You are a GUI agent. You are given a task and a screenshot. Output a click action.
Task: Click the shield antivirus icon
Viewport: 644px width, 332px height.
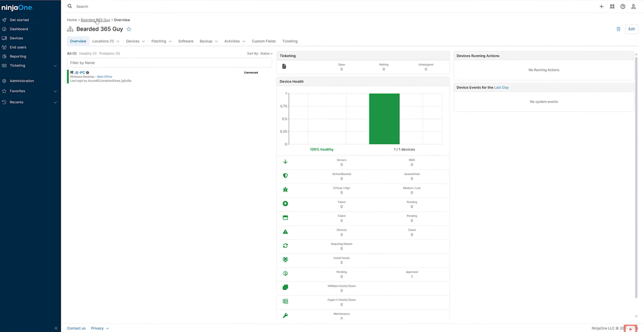[285, 175]
